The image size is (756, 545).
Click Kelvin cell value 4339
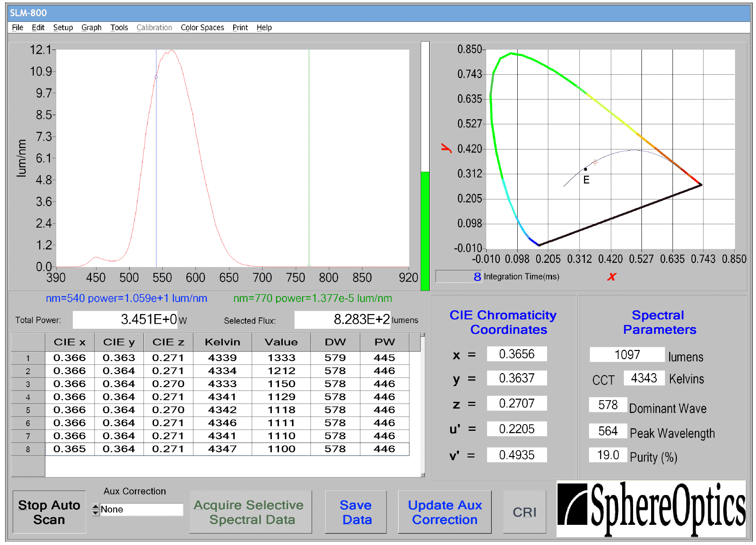click(x=222, y=358)
